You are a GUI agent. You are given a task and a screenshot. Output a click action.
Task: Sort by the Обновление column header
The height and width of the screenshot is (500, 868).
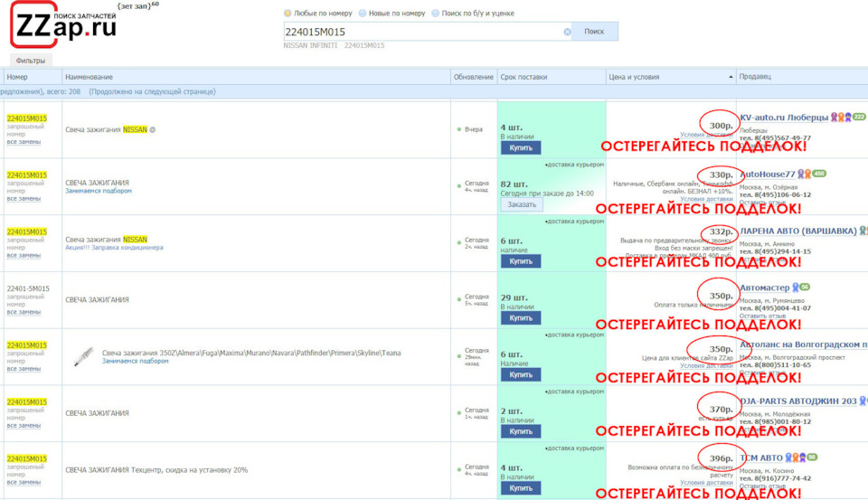click(473, 77)
